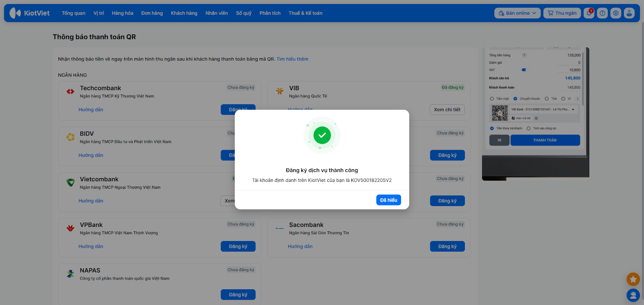Select the Tính vào công nợ radio
Image resolution: width=644 pixels, height=305 pixels.
528,128
